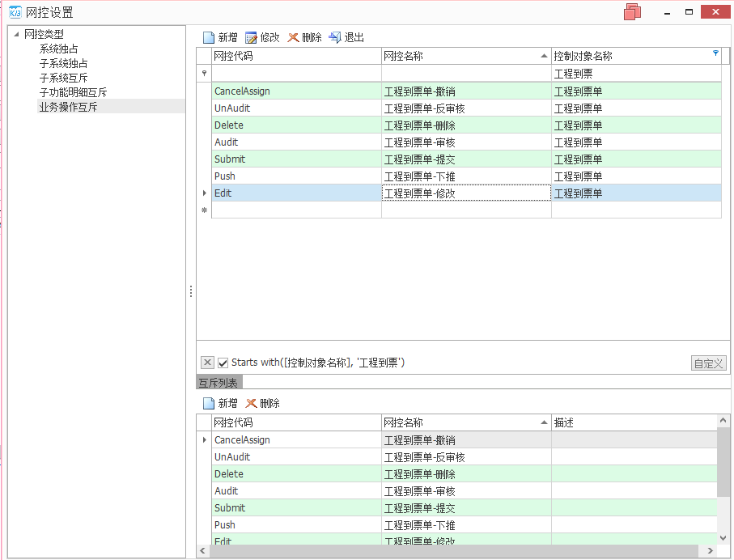Click the row indicator arrow beside Edit
This screenshot has height=560, width=734.
coord(204,193)
